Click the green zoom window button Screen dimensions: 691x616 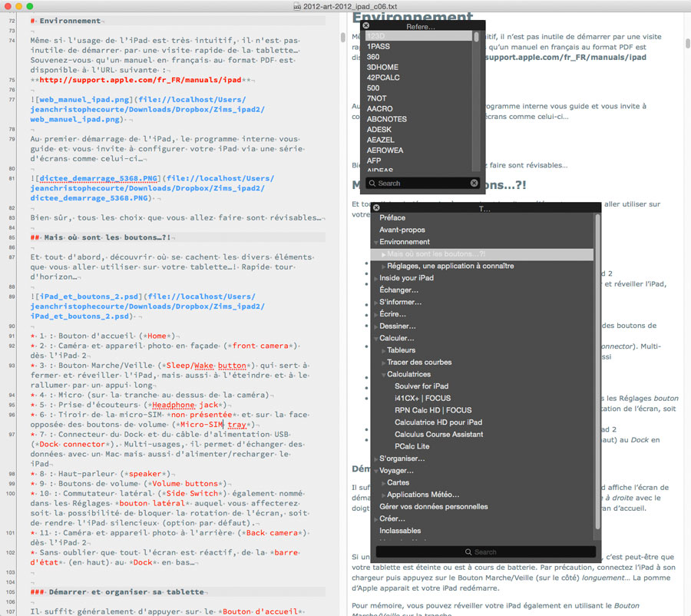pos(30,6)
